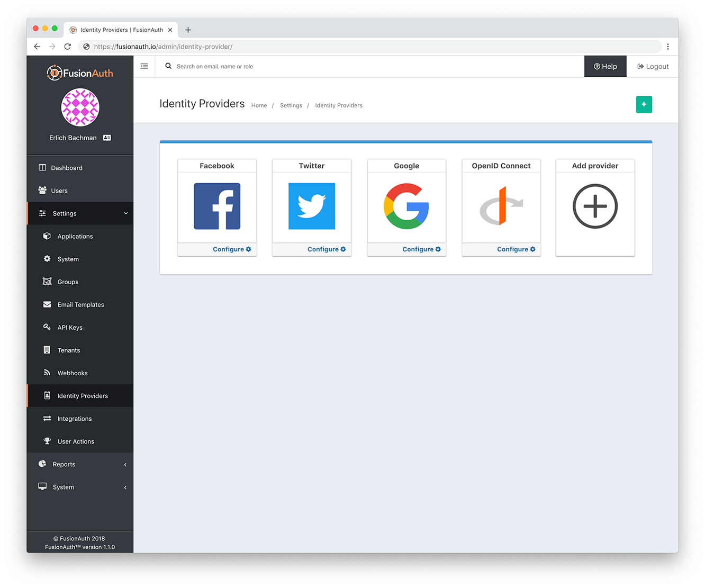Click the API Keys key icon

click(x=47, y=327)
